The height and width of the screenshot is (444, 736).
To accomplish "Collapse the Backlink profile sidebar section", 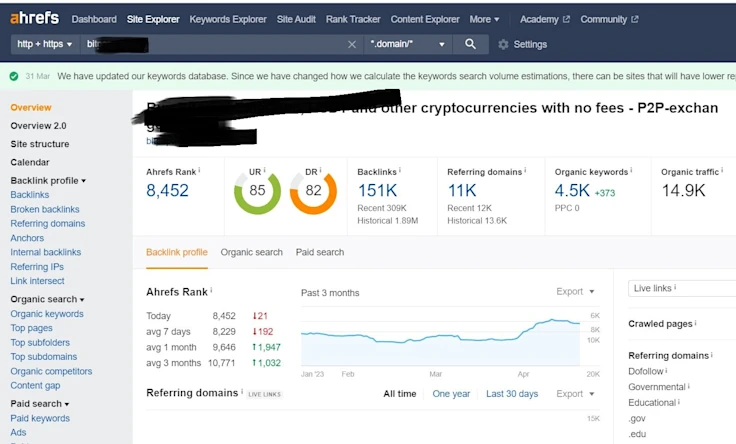I will point(48,181).
